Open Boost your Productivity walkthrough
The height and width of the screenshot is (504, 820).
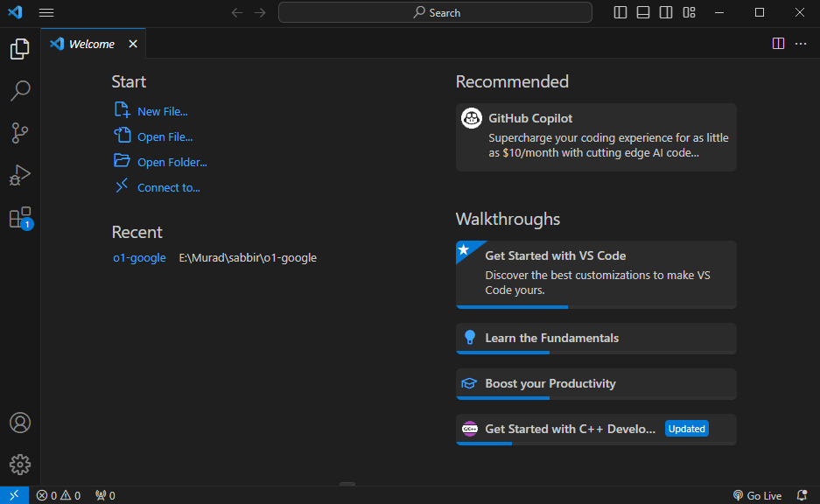pos(596,384)
